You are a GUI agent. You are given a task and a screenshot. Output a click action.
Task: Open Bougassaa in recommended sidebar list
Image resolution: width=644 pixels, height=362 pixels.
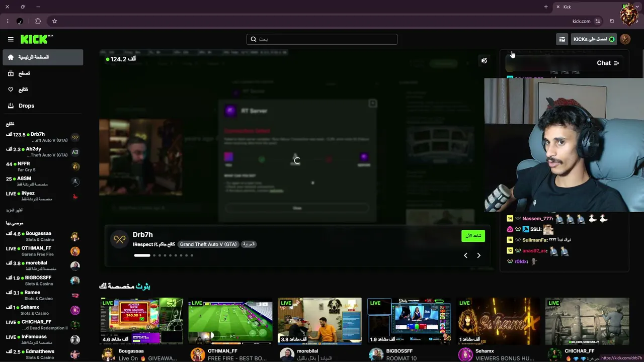[x=43, y=236]
